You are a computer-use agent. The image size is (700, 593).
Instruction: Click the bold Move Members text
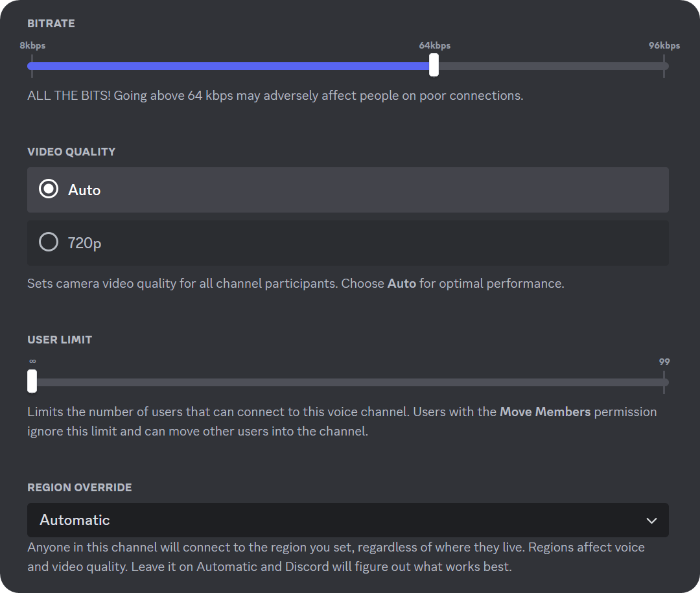click(546, 411)
